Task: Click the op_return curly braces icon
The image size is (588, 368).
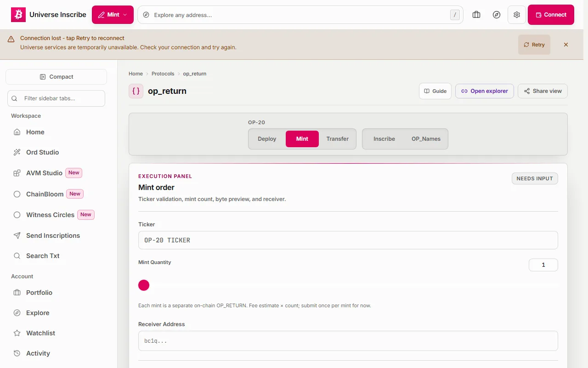Action: (x=136, y=91)
